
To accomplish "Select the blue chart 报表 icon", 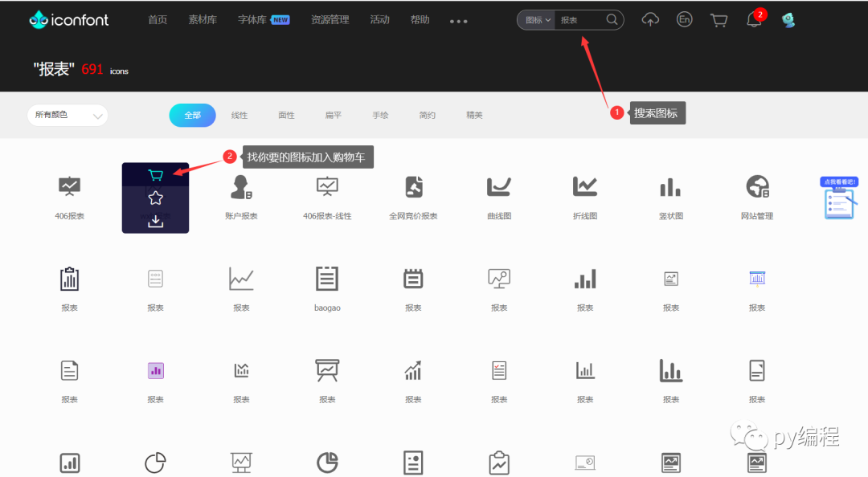I will click(757, 279).
